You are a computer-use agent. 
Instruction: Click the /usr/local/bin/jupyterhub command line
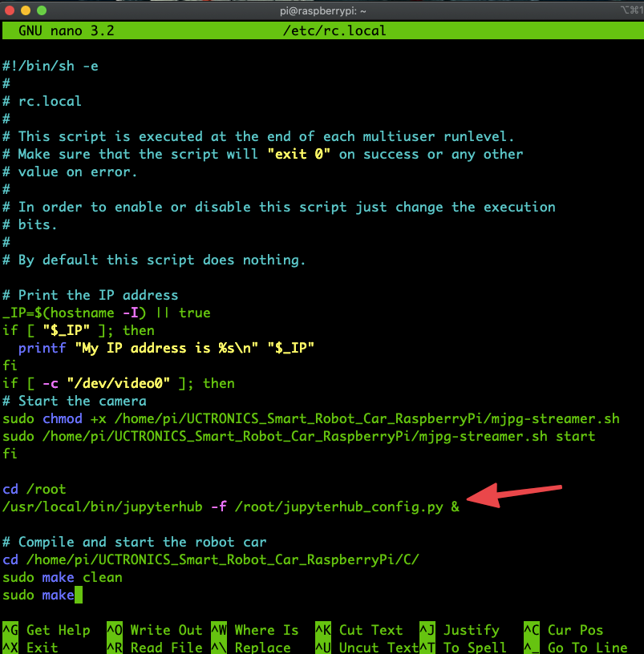click(x=231, y=507)
